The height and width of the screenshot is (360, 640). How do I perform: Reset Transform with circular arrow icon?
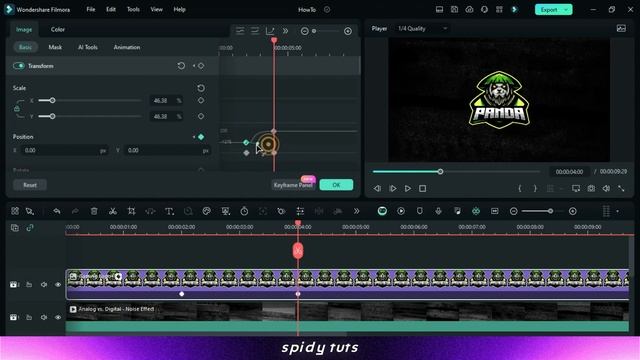click(181, 66)
